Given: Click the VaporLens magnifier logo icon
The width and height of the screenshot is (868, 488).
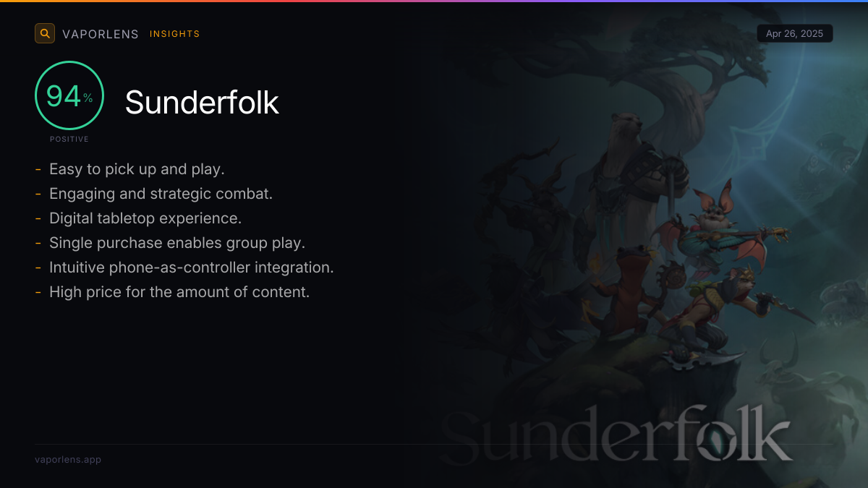Looking at the screenshot, I should 45,33.
